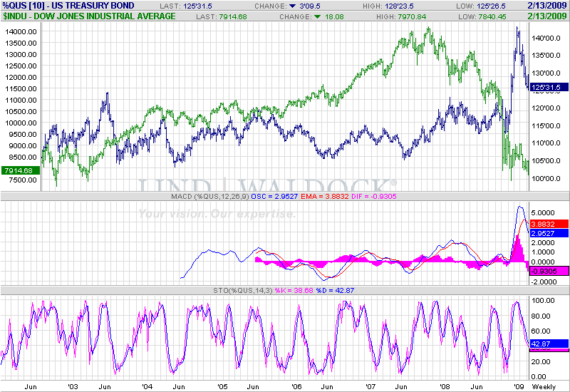Viewport: 570px width, 392px height.
Task: Click the %K = 38.68 text
Action: [x=294, y=291]
